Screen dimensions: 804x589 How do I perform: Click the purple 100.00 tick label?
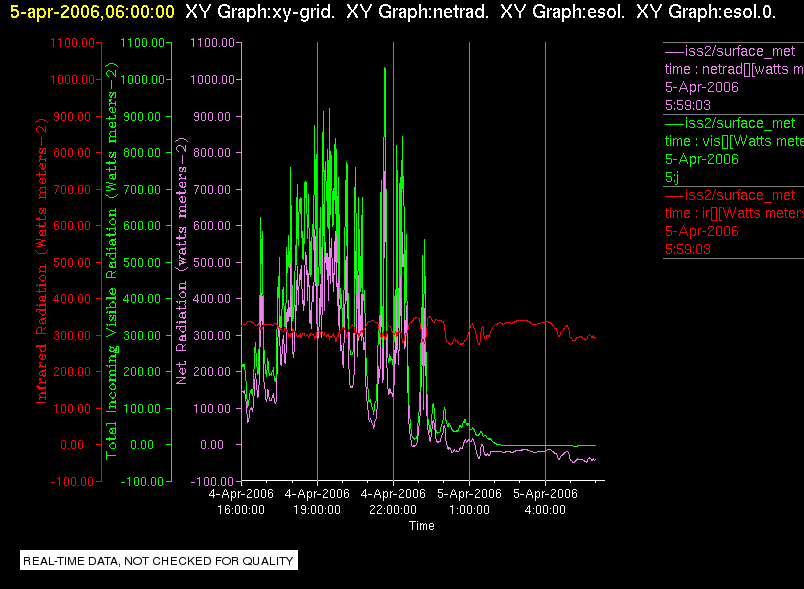212,409
